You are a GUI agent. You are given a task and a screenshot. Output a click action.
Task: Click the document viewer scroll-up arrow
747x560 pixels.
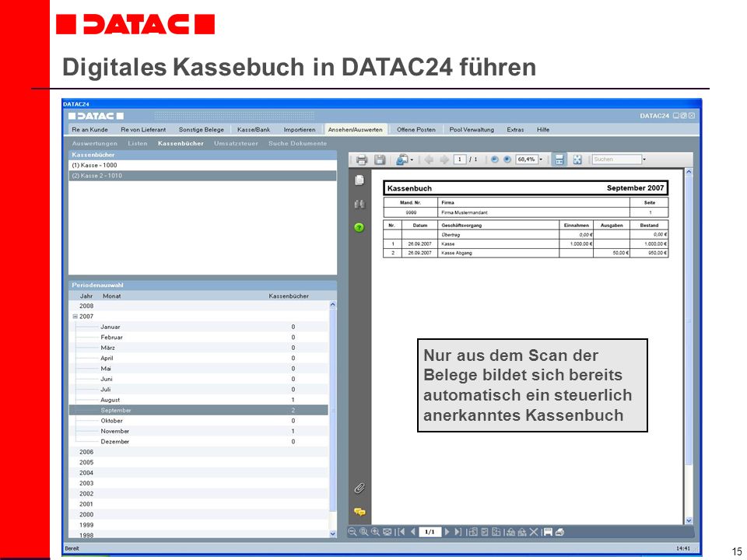click(689, 171)
